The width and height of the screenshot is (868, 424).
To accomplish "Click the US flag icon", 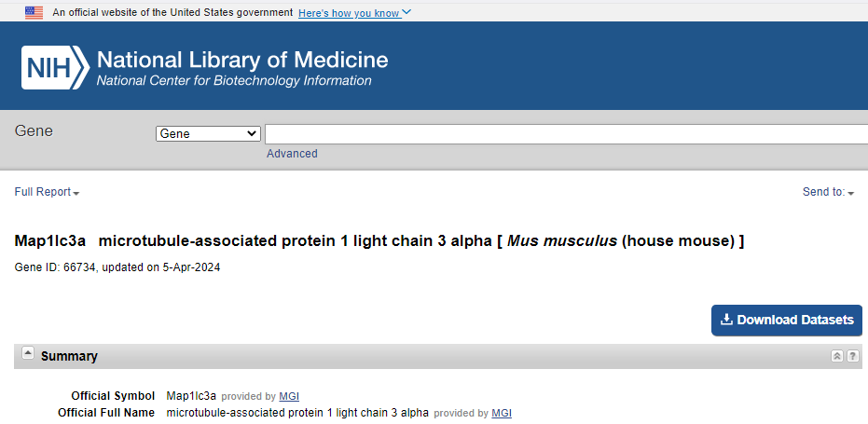I will (x=34, y=12).
